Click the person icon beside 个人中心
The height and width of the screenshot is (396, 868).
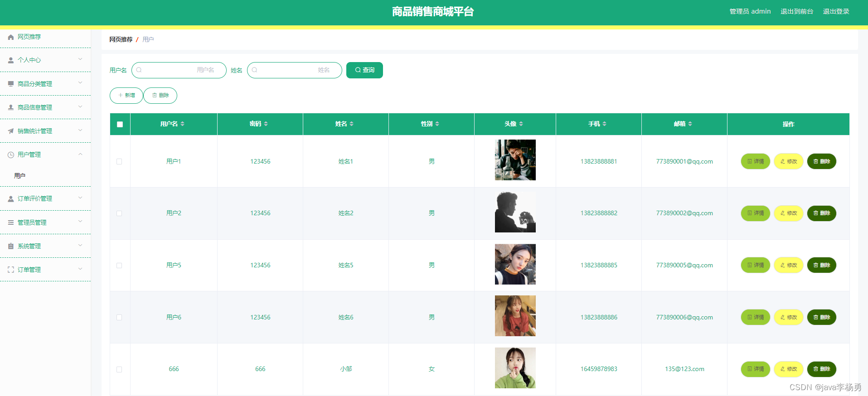pos(11,60)
